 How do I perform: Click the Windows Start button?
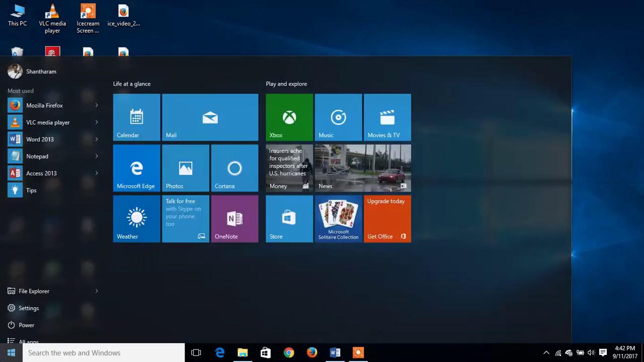click(11, 353)
